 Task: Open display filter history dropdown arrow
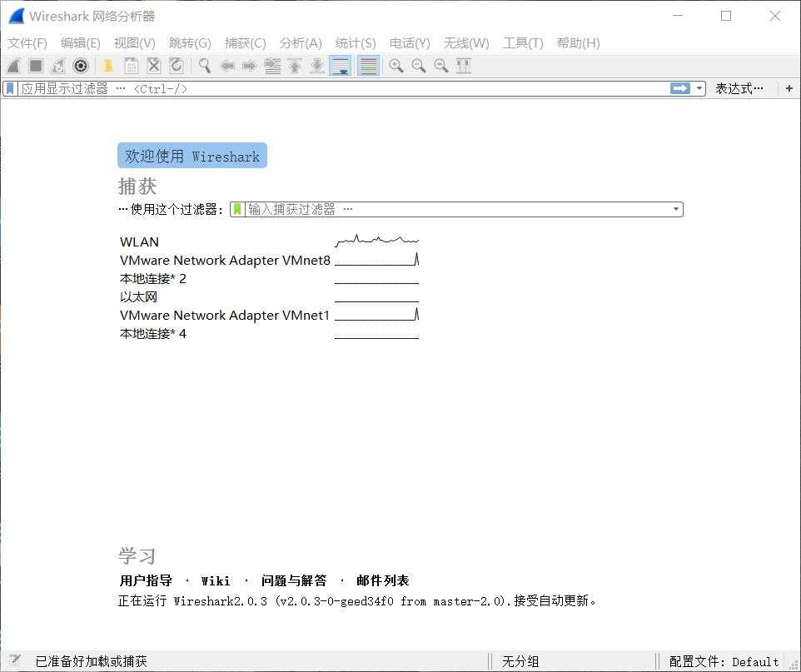pyautogui.click(x=699, y=88)
